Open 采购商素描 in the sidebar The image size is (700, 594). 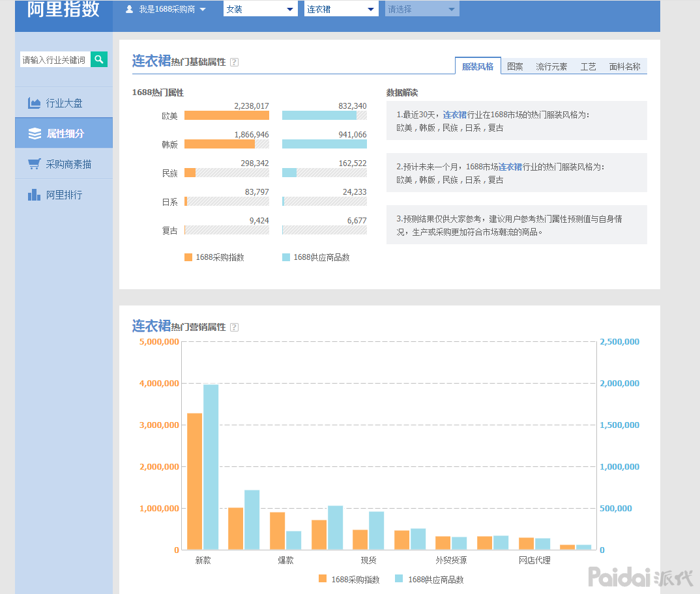(x=64, y=163)
